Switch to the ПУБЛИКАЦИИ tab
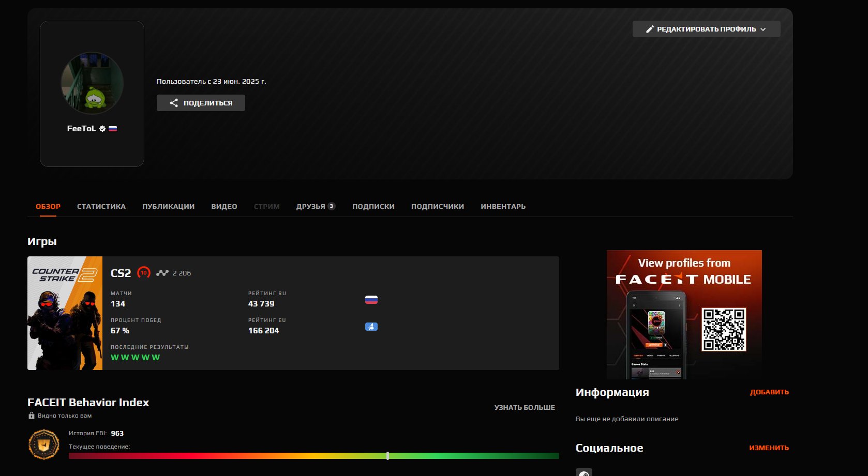 (168, 206)
